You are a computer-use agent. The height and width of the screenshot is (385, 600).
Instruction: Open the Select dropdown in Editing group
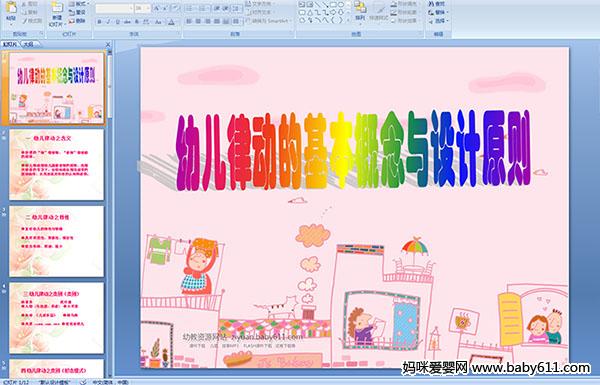438,21
